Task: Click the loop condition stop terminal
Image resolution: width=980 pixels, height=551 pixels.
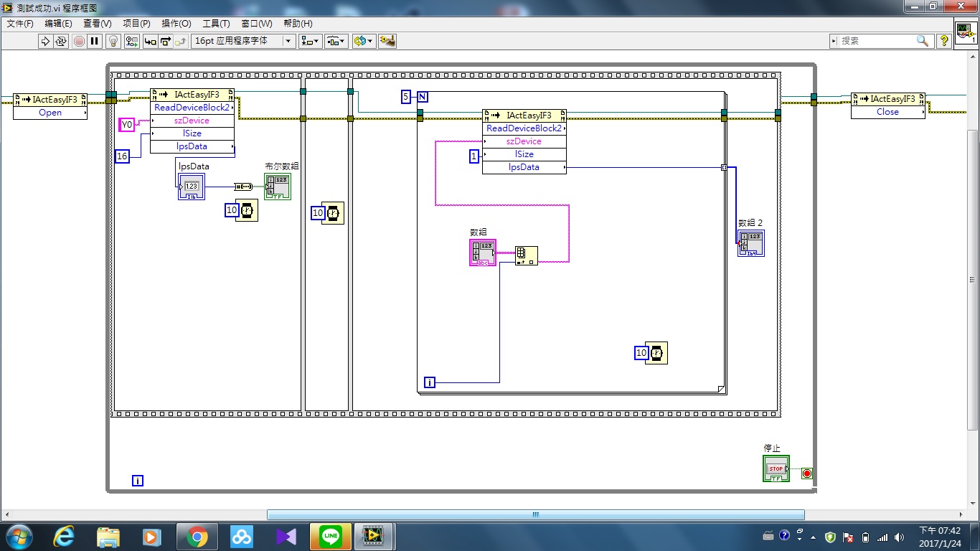Action: coord(806,474)
